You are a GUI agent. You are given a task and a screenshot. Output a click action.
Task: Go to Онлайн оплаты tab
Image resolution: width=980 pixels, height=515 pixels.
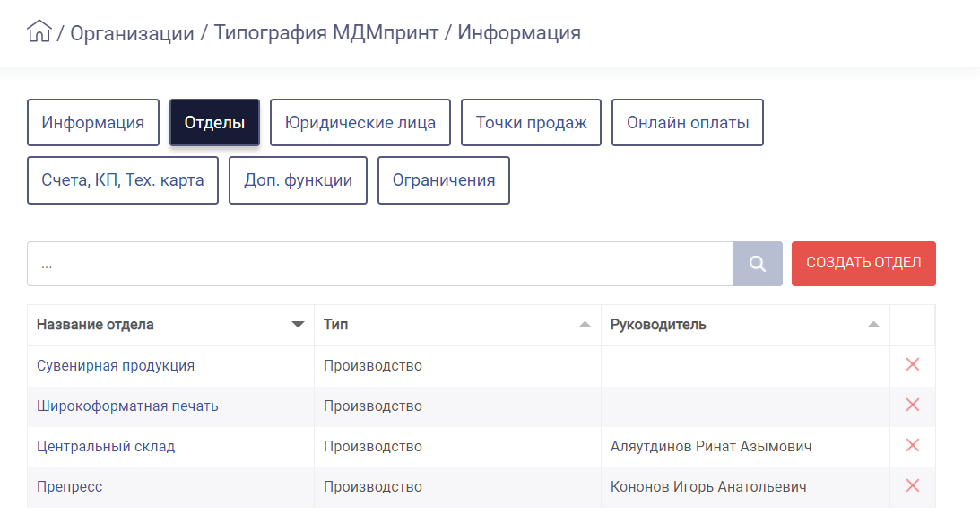pos(688,123)
